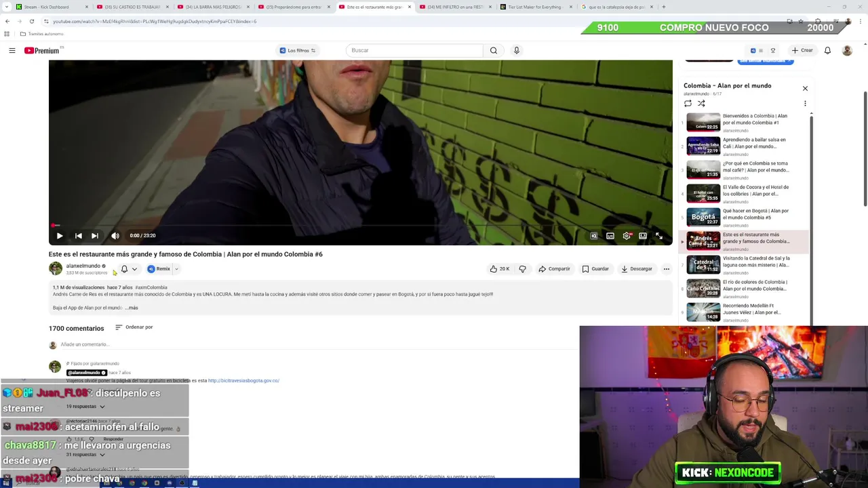Viewport: 868px width, 488px height.
Task: Open the Los filtros extension button
Action: point(298,50)
